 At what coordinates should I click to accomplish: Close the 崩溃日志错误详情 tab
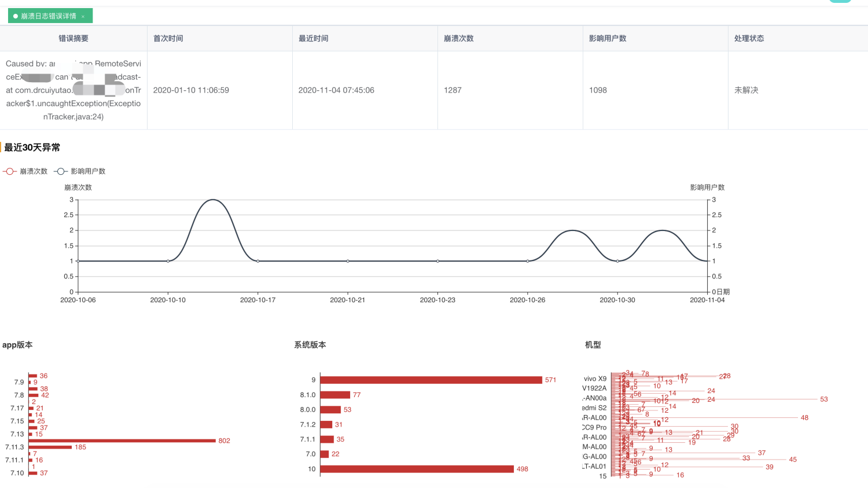(x=83, y=16)
